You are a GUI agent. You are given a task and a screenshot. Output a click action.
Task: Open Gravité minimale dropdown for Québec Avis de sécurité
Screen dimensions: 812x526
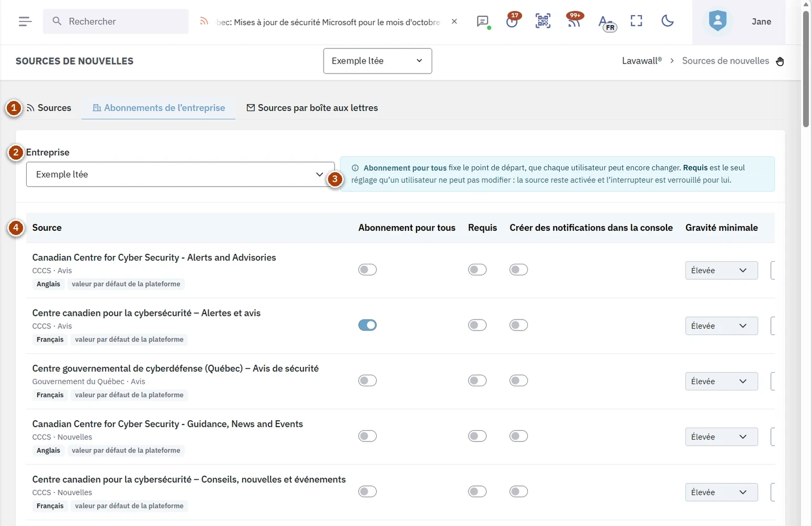721,381
